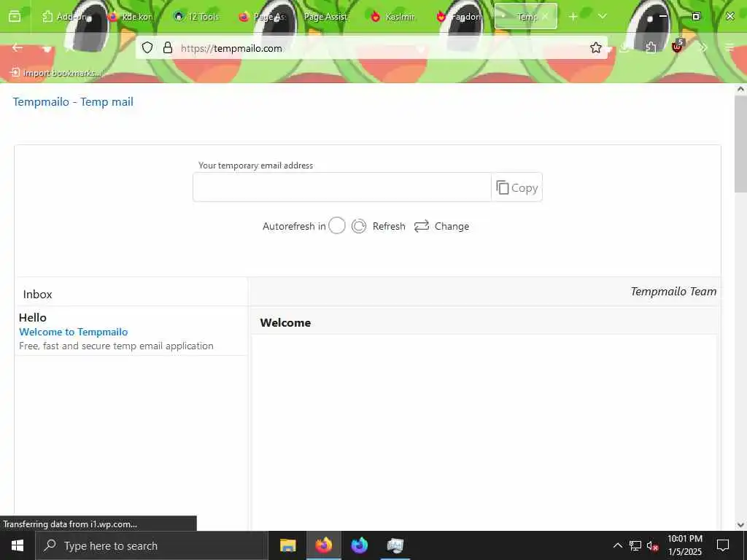747x560 pixels.
Task: Show hidden system tray icons
Action: pyautogui.click(x=617, y=545)
